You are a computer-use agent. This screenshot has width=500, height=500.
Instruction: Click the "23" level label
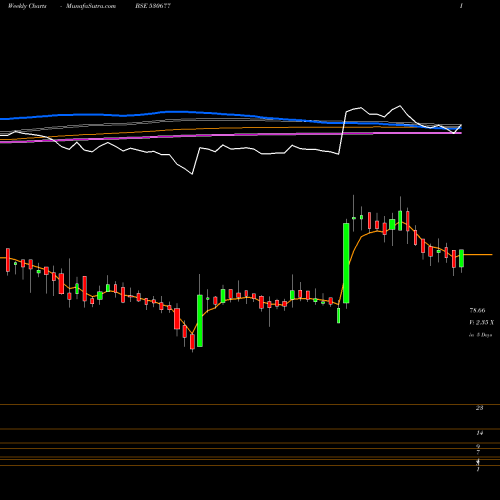coord(479,408)
